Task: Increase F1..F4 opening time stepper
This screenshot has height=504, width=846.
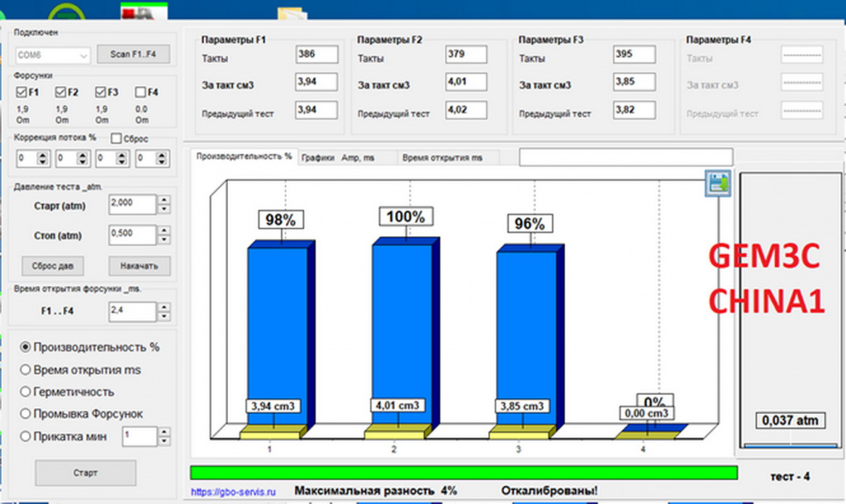Action: 164,307
